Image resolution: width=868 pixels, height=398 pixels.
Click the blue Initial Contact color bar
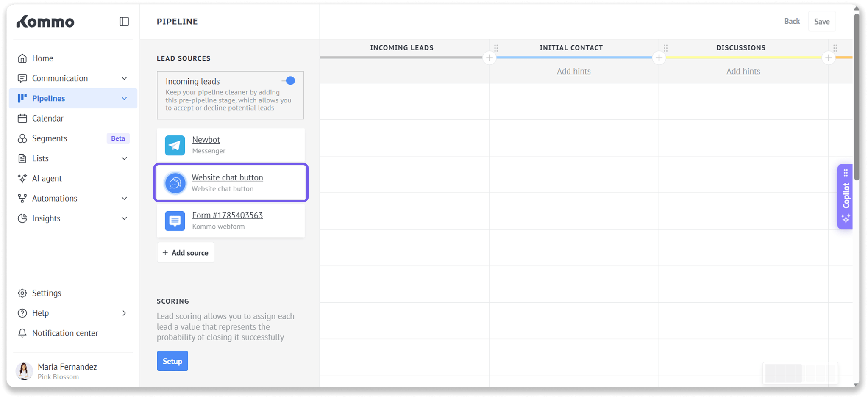pyautogui.click(x=574, y=58)
